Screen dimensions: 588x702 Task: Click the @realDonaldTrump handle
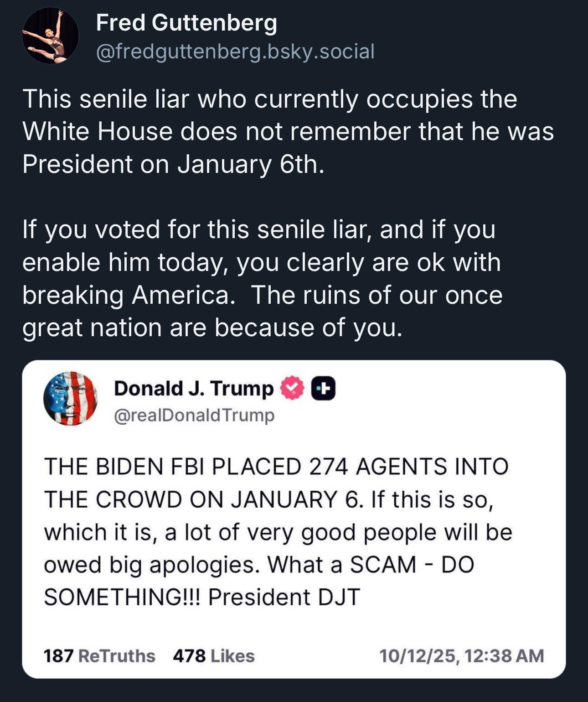point(194,415)
